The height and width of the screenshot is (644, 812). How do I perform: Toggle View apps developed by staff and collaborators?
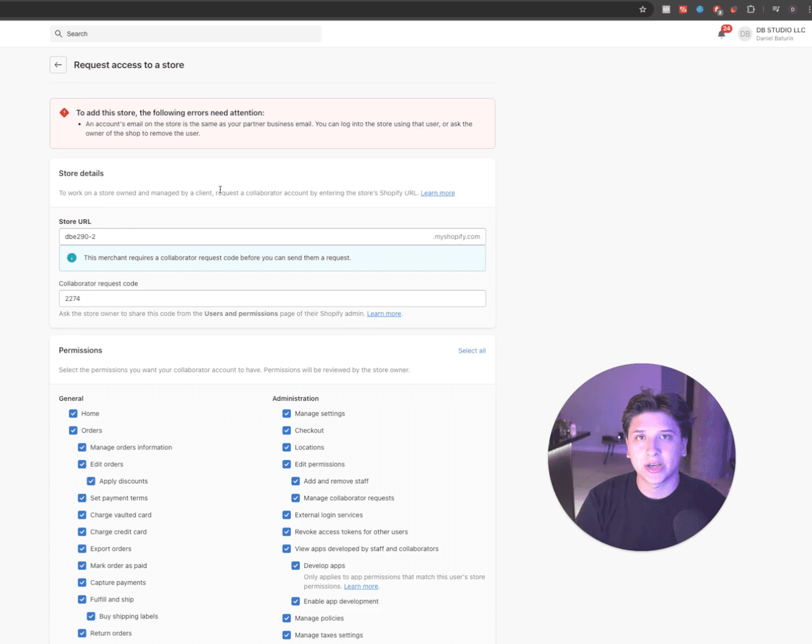coord(287,549)
